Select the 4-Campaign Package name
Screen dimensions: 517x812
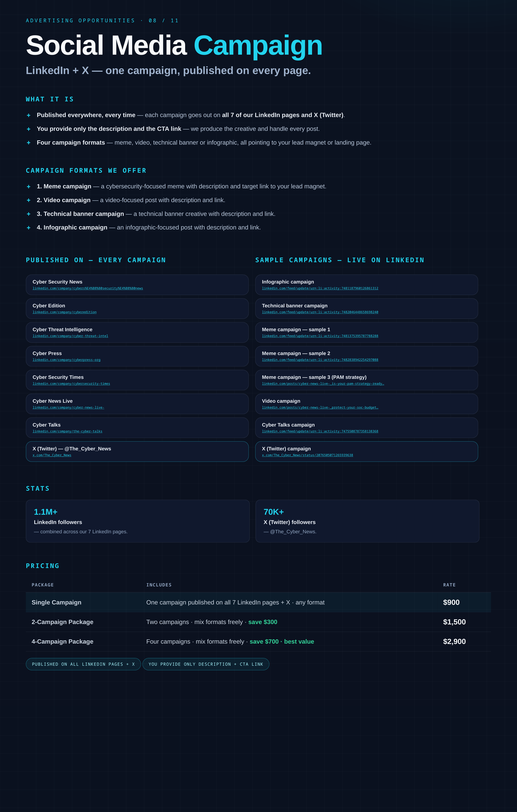[x=62, y=641]
